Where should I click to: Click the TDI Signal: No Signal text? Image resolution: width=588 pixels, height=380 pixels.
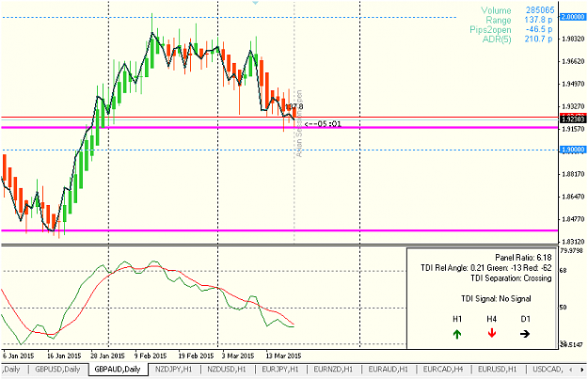point(496,299)
